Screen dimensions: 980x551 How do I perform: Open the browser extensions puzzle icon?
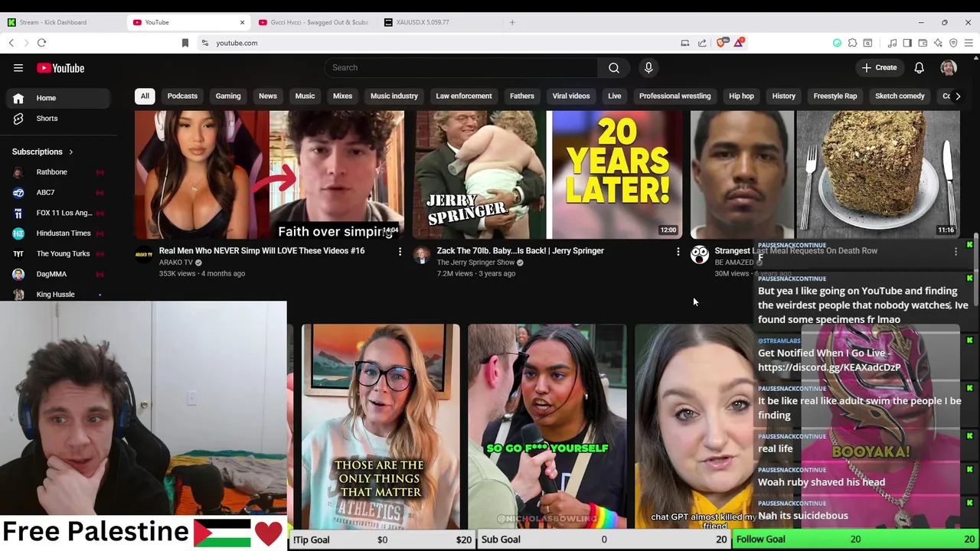[852, 43]
